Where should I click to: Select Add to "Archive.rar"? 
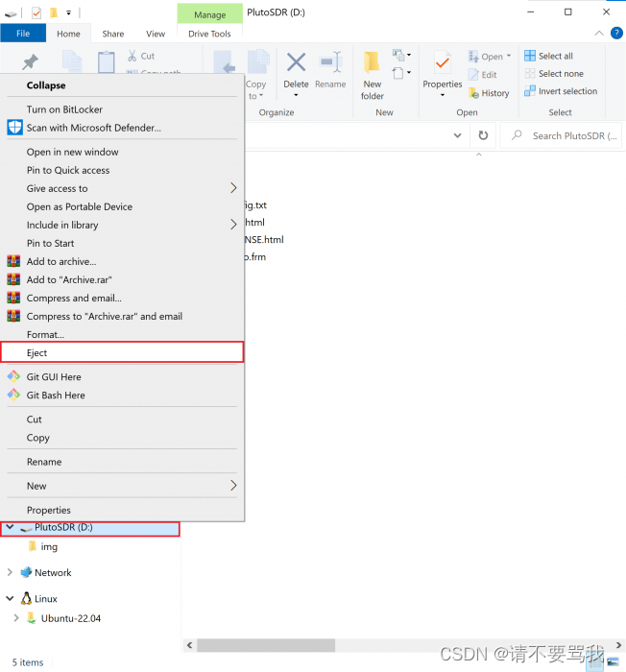123,279
